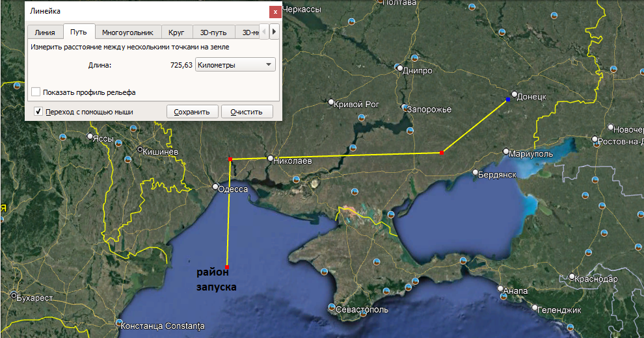This screenshot has height=338, width=644.
Task: Click the Черкассы map label
Action: coord(302,9)
